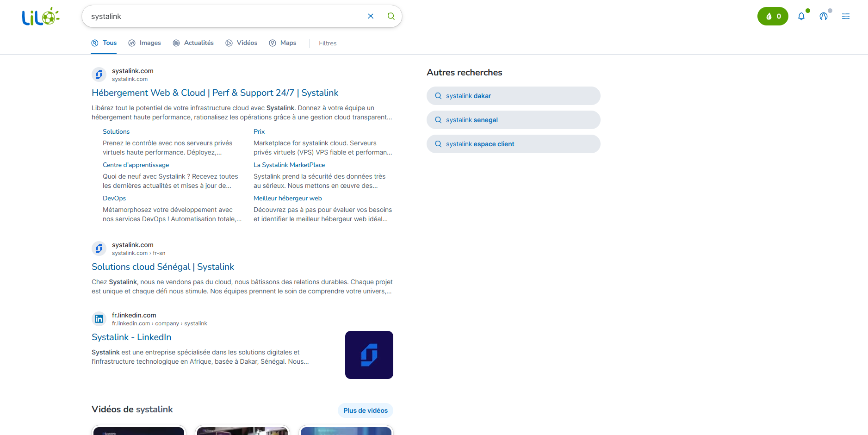
Task: Open the DevOps sitelink
Action: [x=114, y=198]
